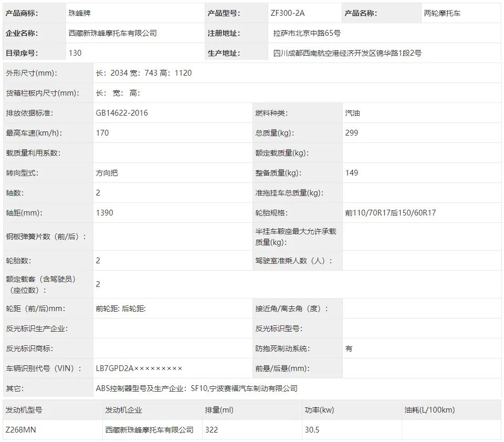This screenshot has width=504, height=442.
Task: Click dimensions value 长：2034 宽：743 高：1120
Action: point(144,73)
